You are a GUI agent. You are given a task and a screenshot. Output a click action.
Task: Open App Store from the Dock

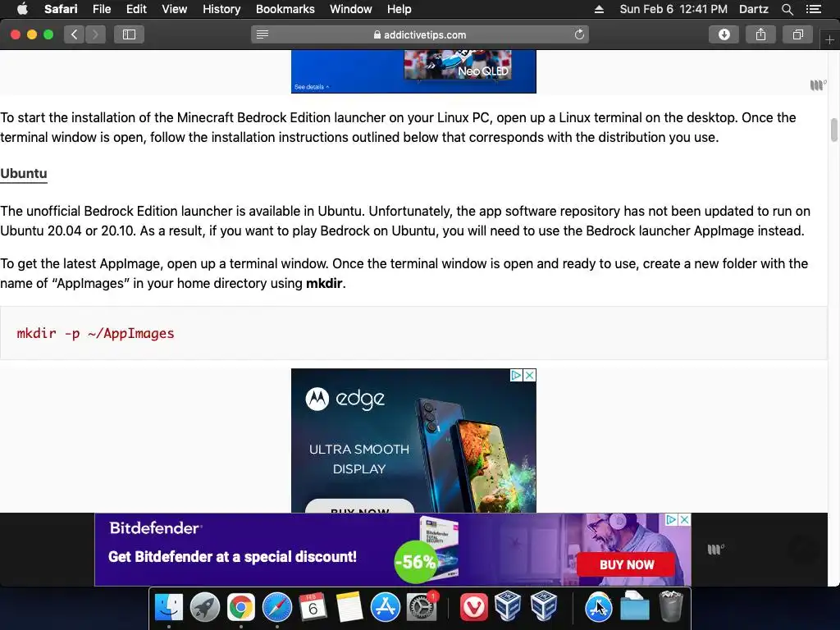(386, 608)
